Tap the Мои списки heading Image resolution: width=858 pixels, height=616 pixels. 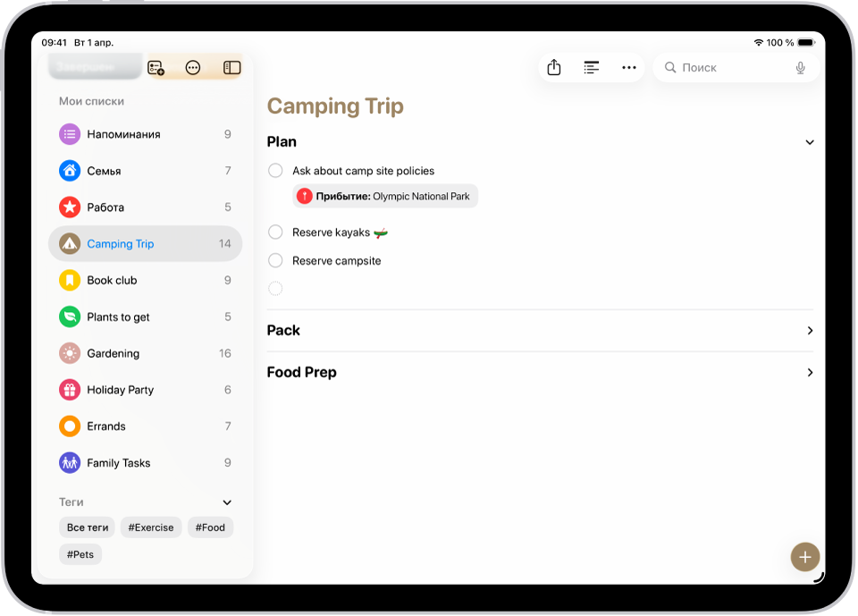(x=91, y=101)
